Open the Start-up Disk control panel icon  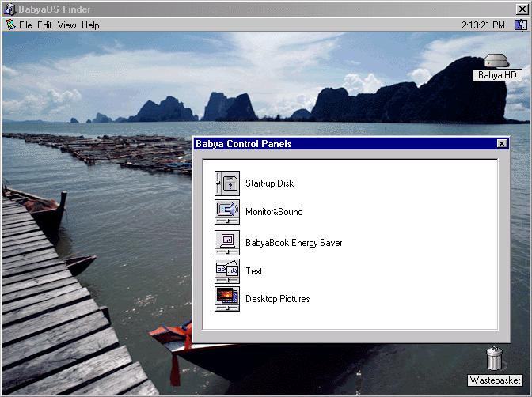227,183
